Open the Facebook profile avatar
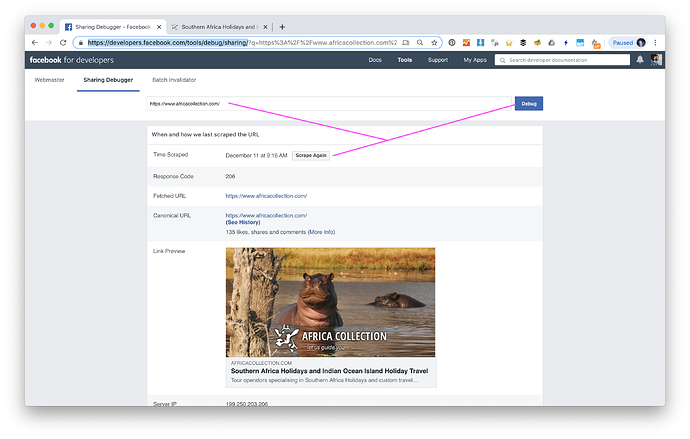 click(656, 60)
